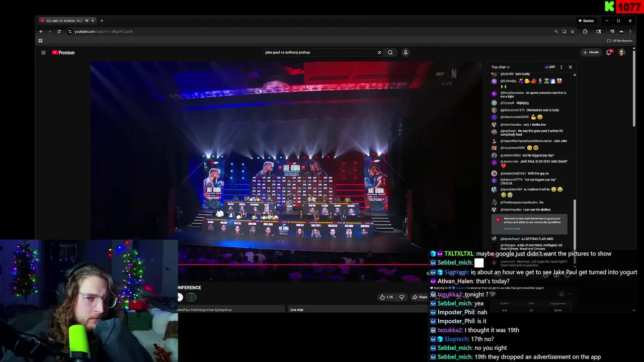Image resolution: width=644 pixels, height=362 pixels.
Task: Open the Gemini assistant button
Action: click(586, 21)
